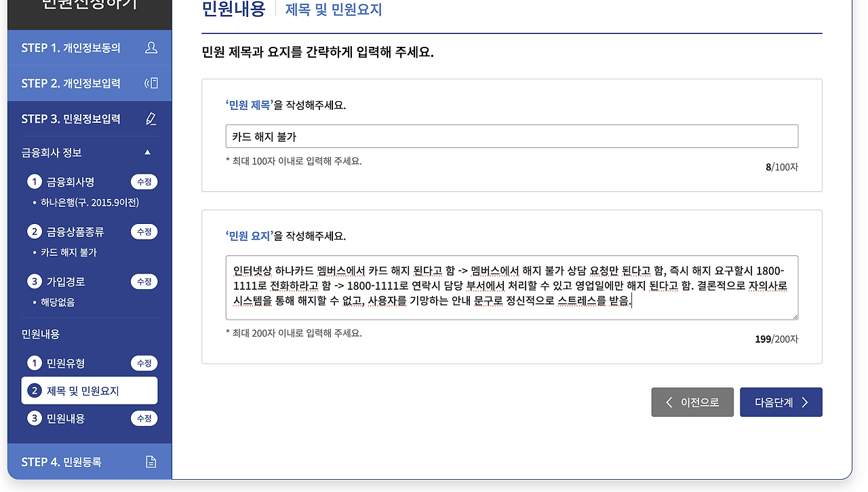Click inside the 민원 요지 textarea
Screen dimensions: 868x492
pos(511,288)
